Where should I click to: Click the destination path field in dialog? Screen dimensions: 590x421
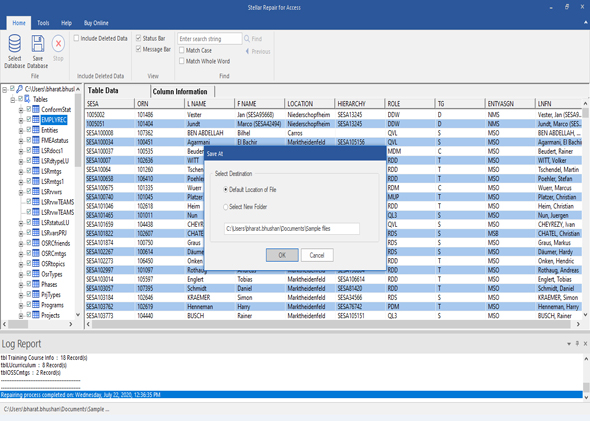tap(292, 228)
